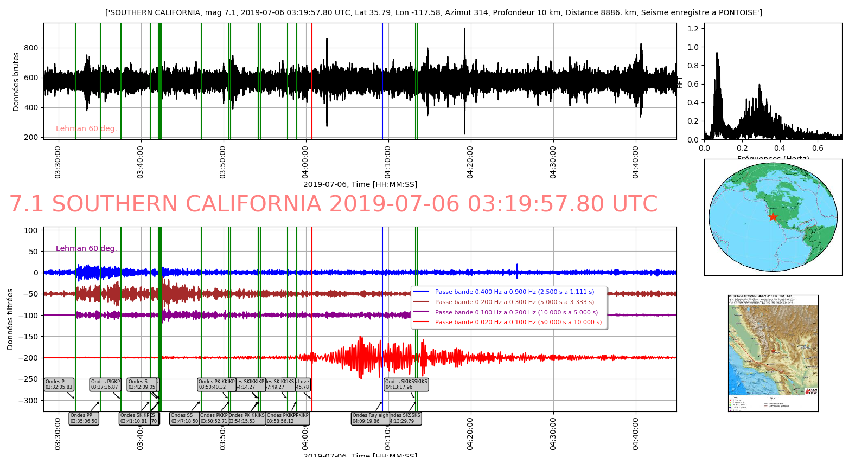Click the FFT frequency spectrum plot
The width and height of the screenshot is (868, 457).
tap(773, 81)
